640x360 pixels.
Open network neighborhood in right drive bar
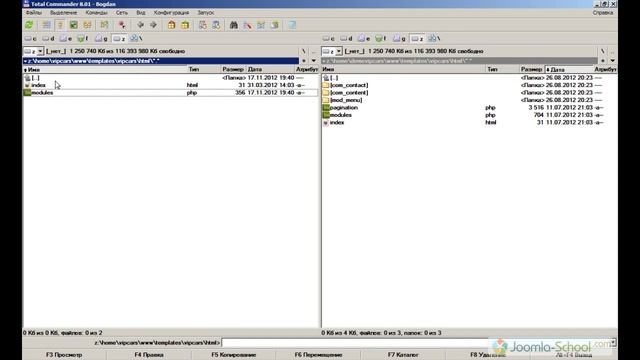pos(434,38)
